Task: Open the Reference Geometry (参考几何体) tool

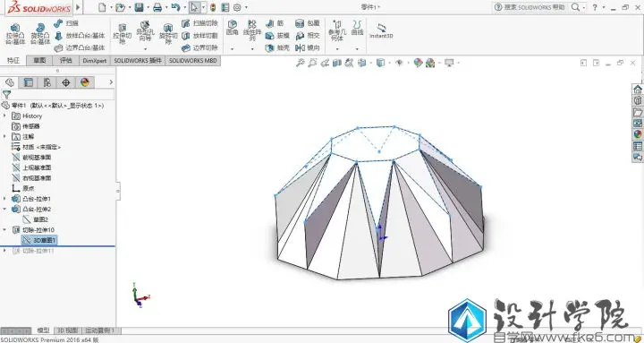Action: [x=337, y=30]
